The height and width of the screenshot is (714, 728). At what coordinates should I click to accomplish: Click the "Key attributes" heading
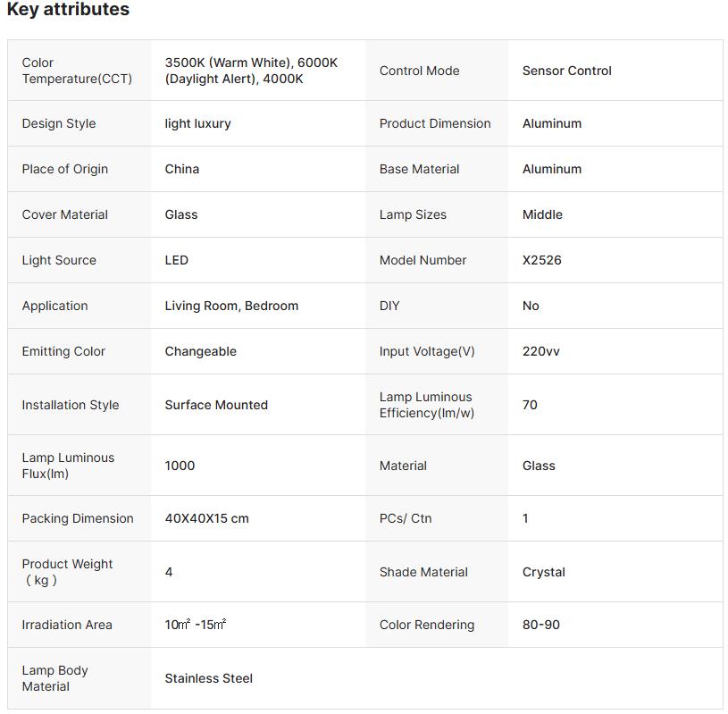click(68, 10)
